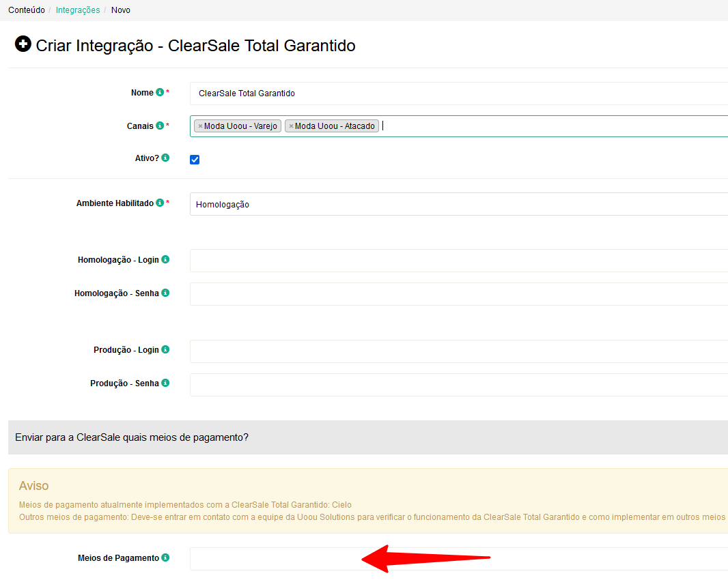Click the Moda Uoou - Atacado tag text
The height and width of the screenshot is (580, 728).
click(x=335, y=126)
